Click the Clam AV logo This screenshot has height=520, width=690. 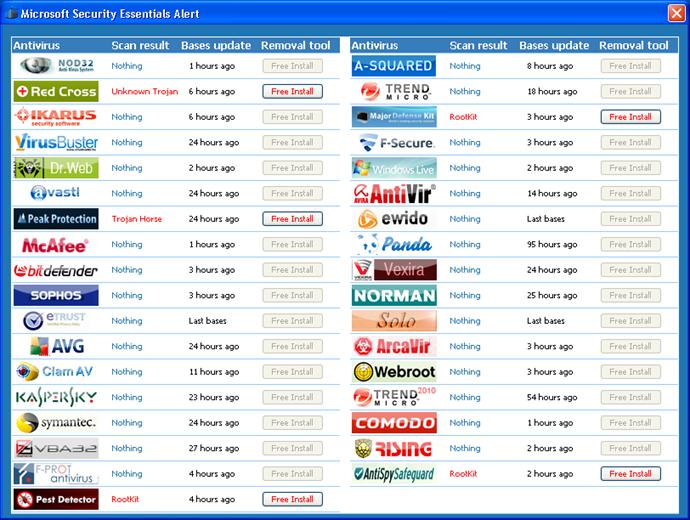click(x=55, y=372)
